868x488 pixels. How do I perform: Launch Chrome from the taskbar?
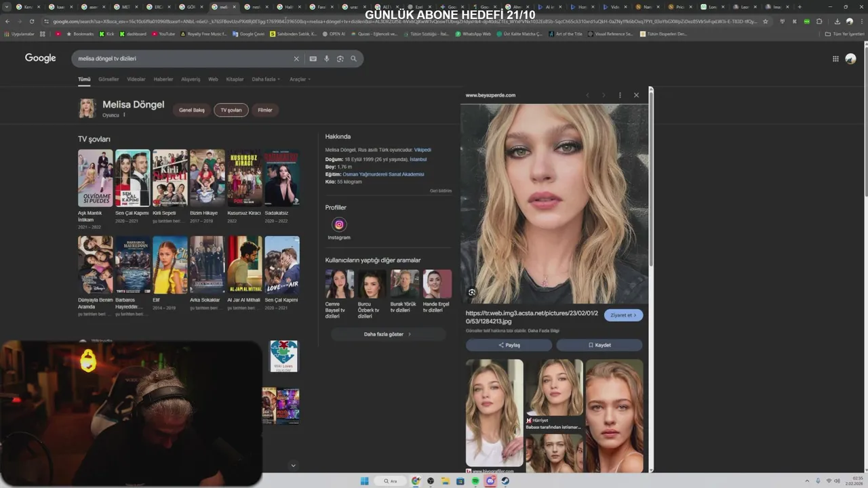[x=416, y=481]
